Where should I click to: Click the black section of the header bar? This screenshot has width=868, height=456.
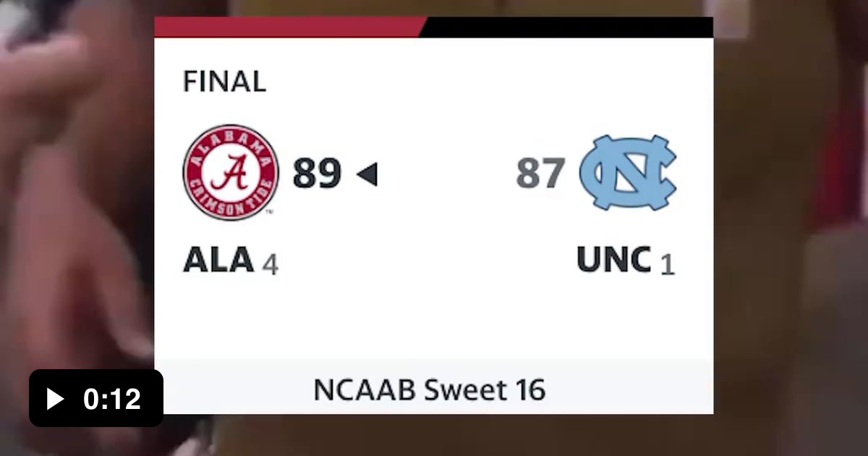[x=571, y=26]
